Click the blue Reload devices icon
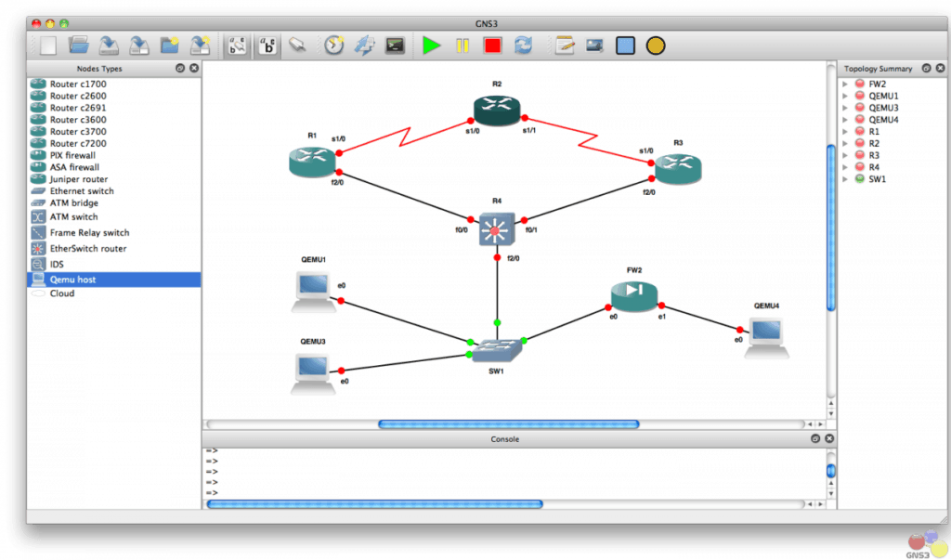951x560 pixels. [524, 45]
